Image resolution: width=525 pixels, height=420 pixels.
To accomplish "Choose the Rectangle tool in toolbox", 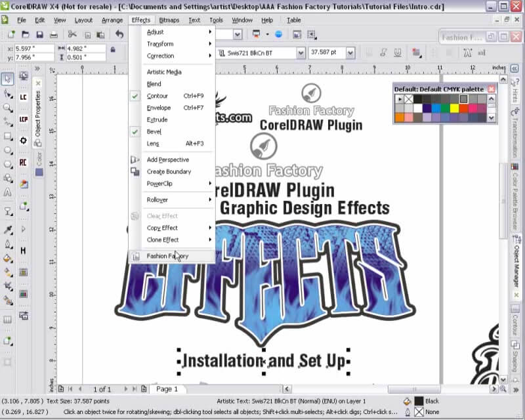I will (x=8, y=136).
